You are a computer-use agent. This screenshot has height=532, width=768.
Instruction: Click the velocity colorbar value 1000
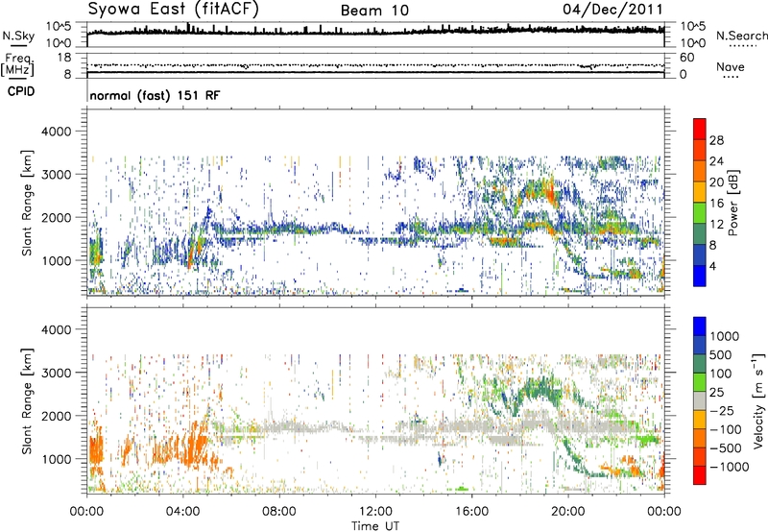[725, 336]
